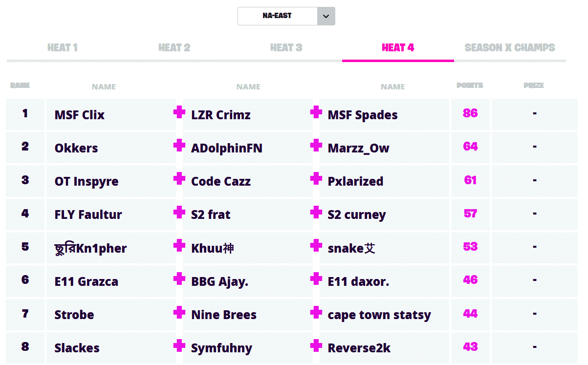Click the plus icon before MSF Spades
Image resolution: width=588 pixels, height=365 pixels.
(316, 112)
